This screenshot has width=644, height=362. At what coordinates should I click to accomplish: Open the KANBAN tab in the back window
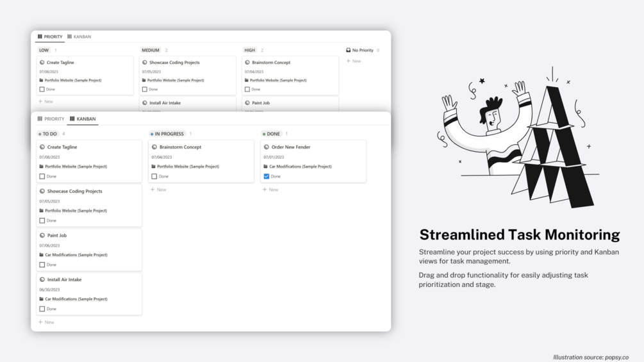79,37
